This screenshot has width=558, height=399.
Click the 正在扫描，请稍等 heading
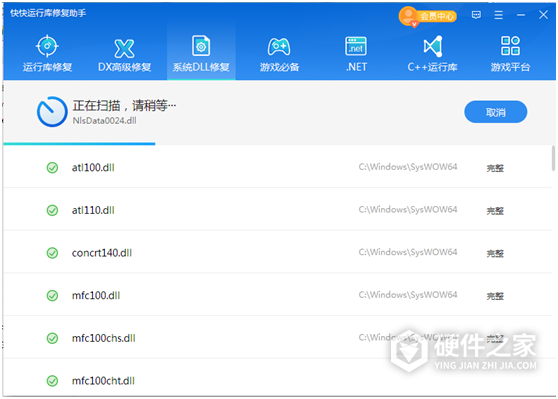click(x=124, y=105)
